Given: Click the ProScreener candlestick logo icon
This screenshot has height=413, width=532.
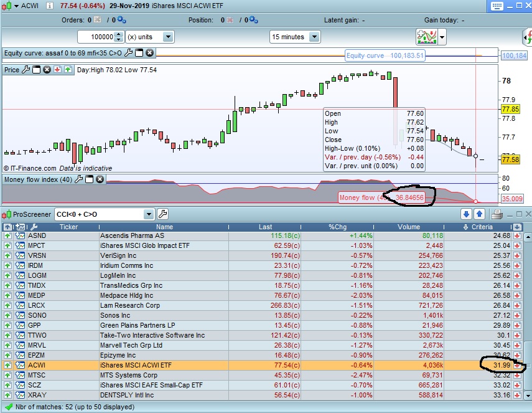Looking at the screenshot, I should point(6,215).
